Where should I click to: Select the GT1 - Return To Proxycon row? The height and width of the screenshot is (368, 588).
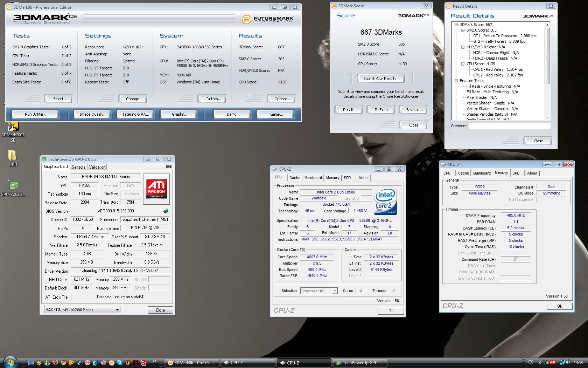click(x=505, y=36)
